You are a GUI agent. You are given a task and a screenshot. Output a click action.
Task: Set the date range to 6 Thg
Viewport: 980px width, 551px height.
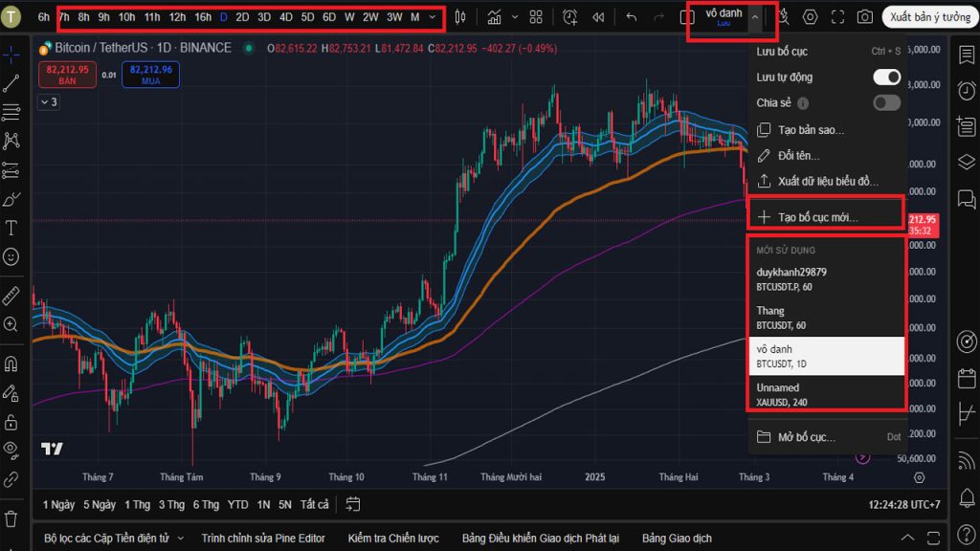coord(206,505)
